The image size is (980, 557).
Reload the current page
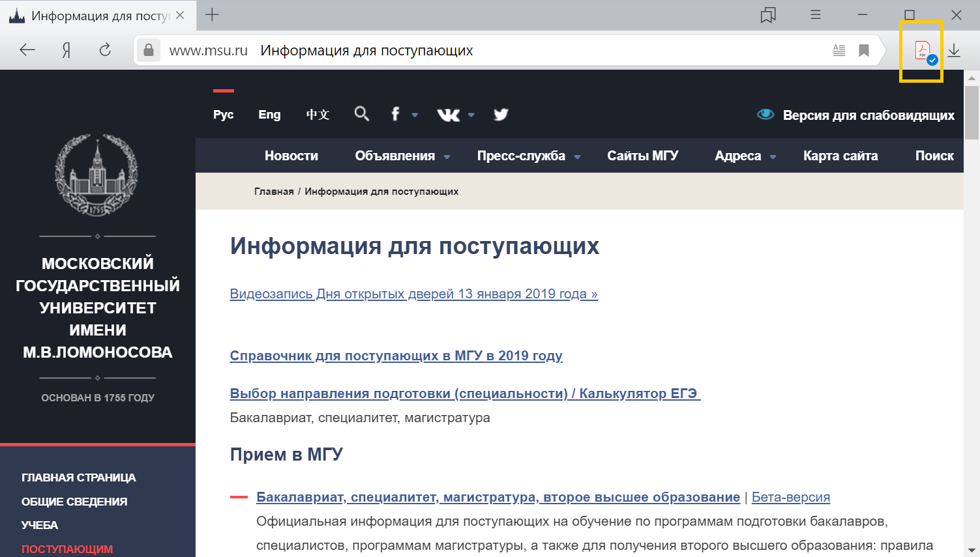click(105, 50)
